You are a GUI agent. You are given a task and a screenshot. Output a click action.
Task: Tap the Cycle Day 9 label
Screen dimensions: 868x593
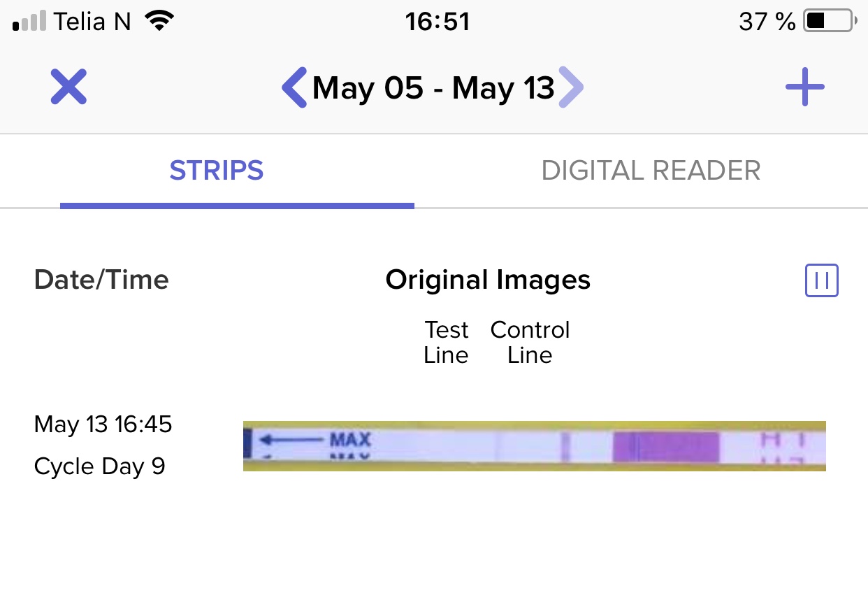(99, 466)
